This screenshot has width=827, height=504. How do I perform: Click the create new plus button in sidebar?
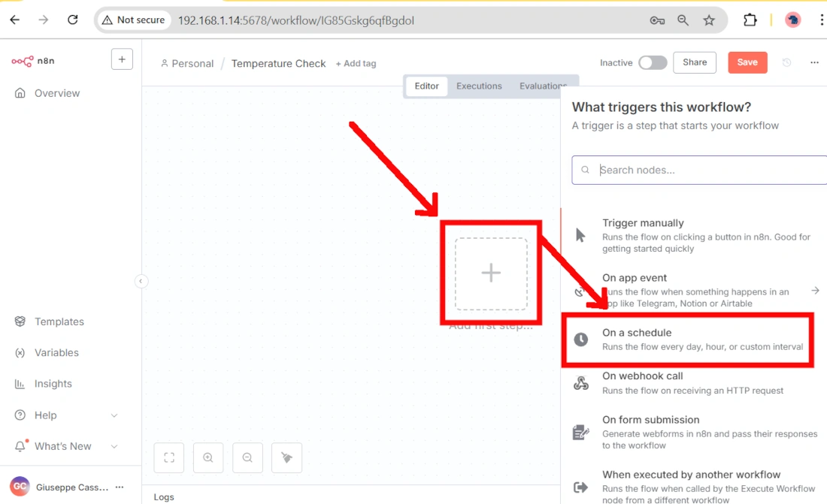pos(122,59)
